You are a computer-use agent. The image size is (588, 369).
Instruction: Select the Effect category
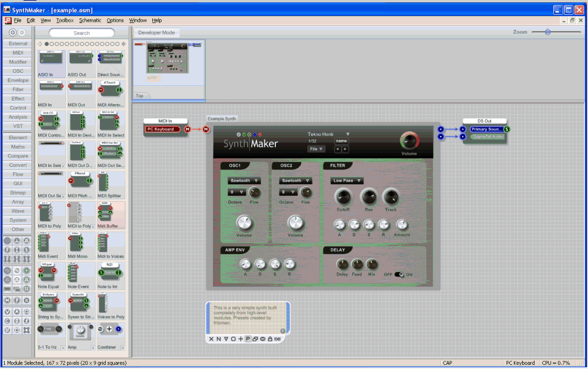[x=18, y=99]
